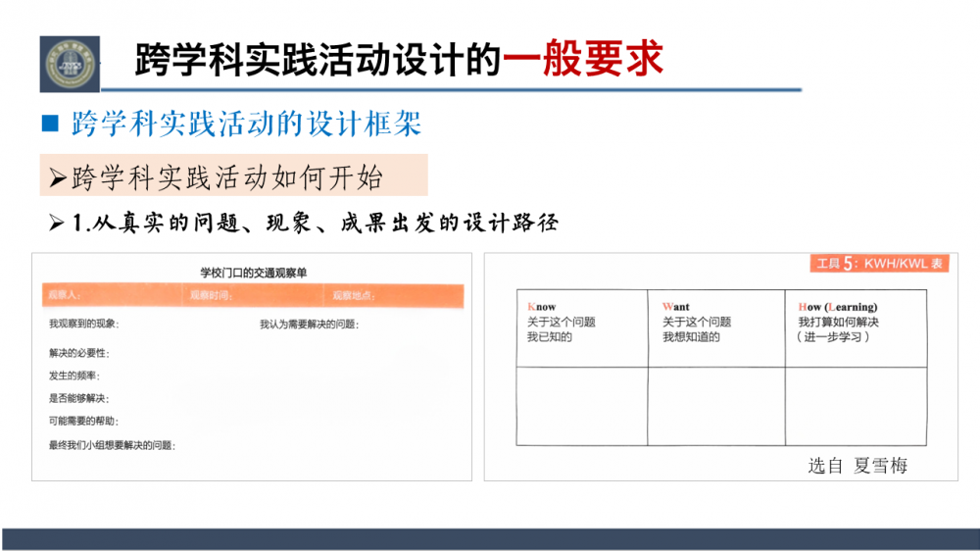Click the red 一般要求 title text

click(583, 60)
